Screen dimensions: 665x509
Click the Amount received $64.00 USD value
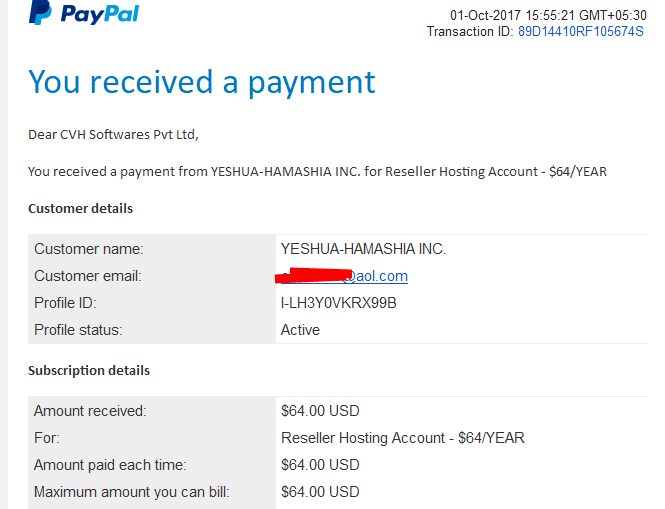click(x=320, y=411)
